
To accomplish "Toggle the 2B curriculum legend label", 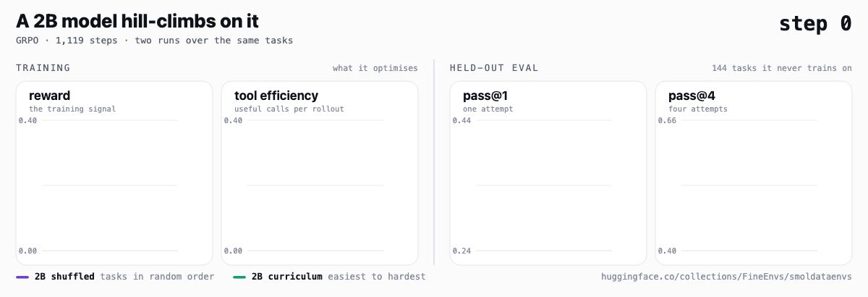I will point(286,277).
